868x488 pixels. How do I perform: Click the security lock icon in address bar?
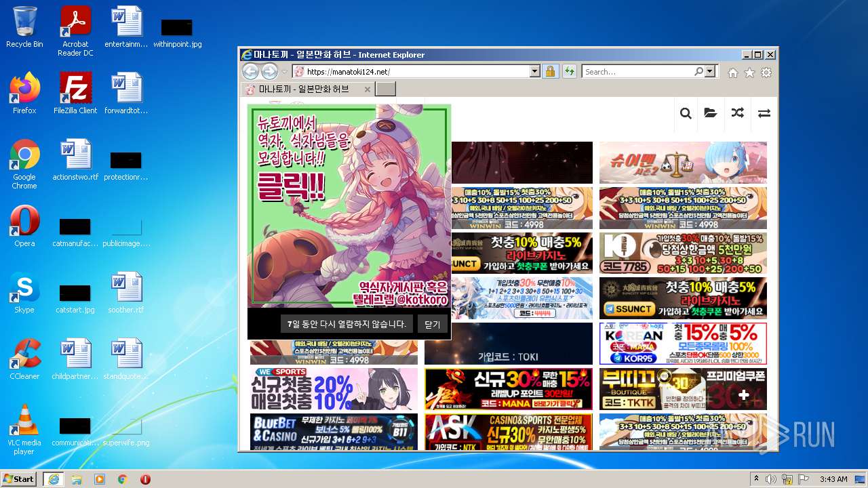point(550,71)
